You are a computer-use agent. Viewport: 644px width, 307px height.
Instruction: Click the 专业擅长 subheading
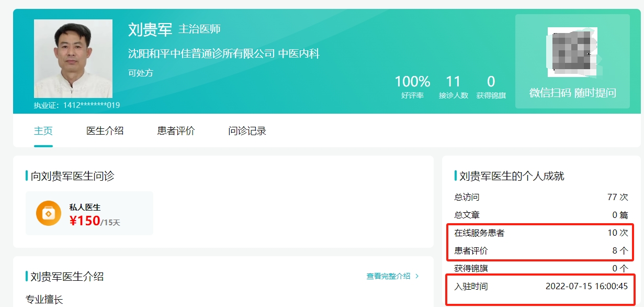(44, 300)
